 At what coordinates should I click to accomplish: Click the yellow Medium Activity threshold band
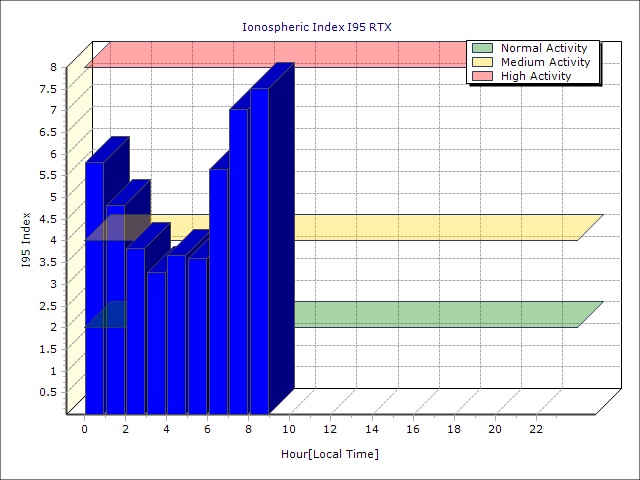(x=440, y=227)
